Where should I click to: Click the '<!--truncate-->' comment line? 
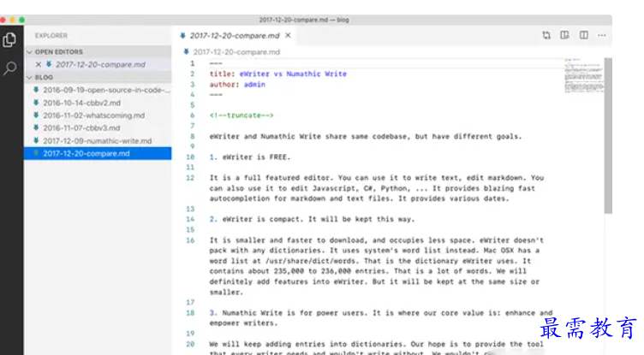click(x=241, y=115)
